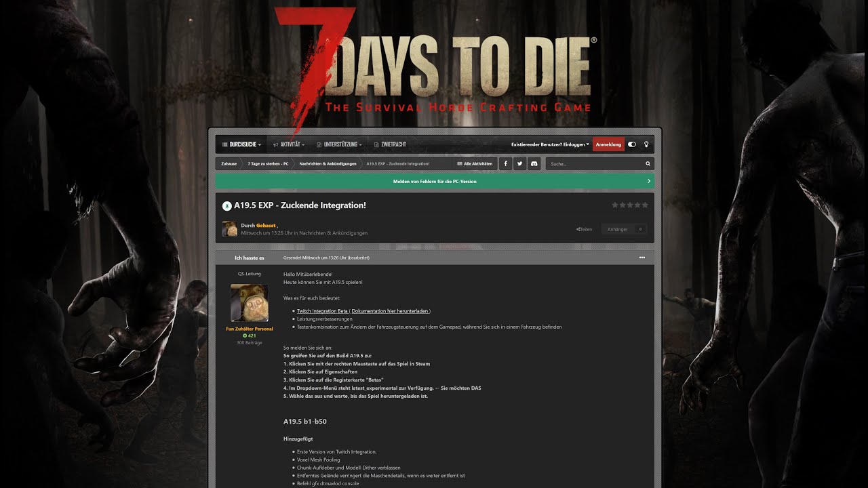Click the pinned topic badge icon
The width and height of the screenshot is (868, 488).
coord(226,205)
